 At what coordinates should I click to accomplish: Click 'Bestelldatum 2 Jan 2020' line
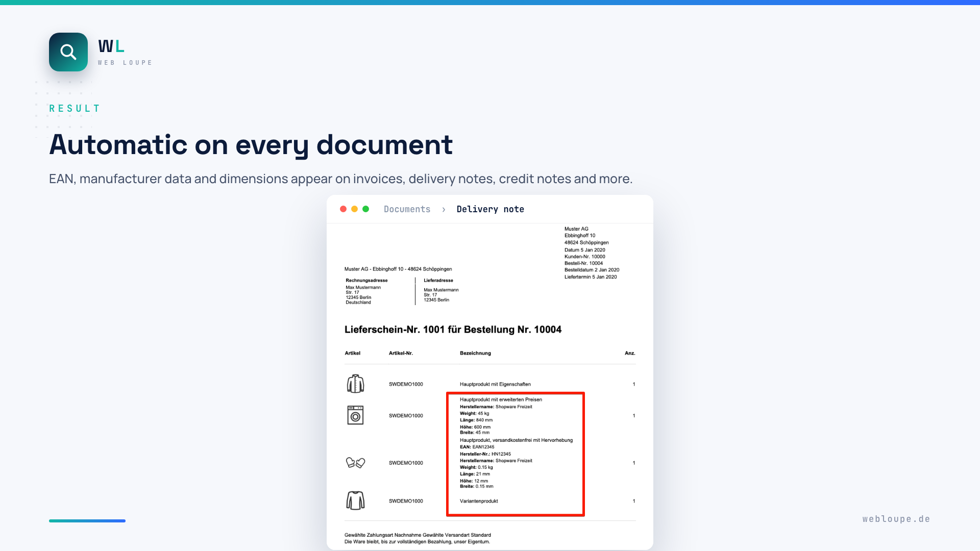tap(592, 270)
